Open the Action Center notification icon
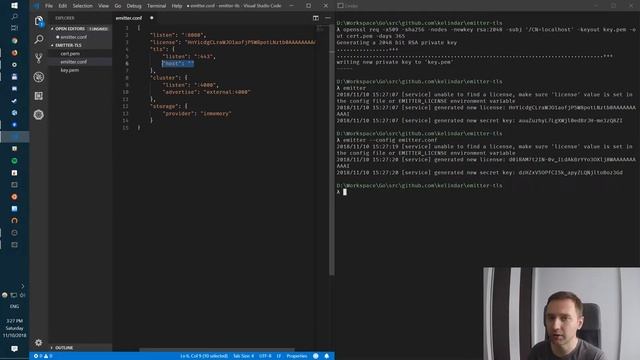Screen dimensions: 640x360 (14, 349)
